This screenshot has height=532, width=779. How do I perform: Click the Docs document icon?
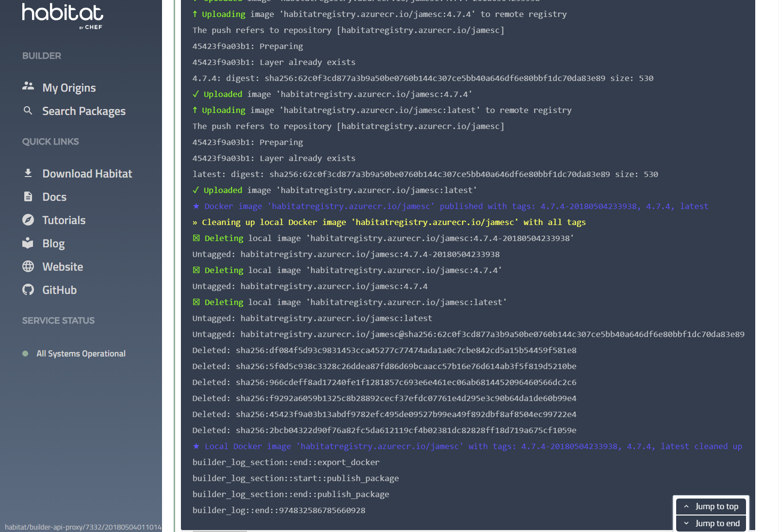click(x=28, y=196)
